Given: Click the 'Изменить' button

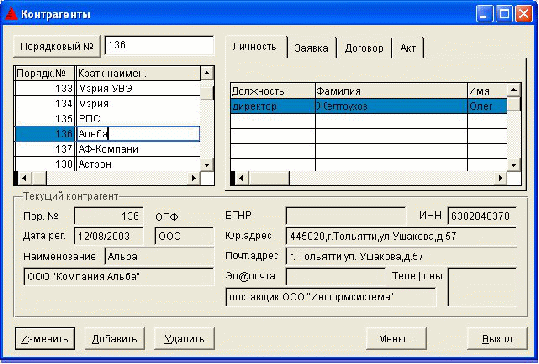Looking at the screenshot, I should (x=45, y=339).
